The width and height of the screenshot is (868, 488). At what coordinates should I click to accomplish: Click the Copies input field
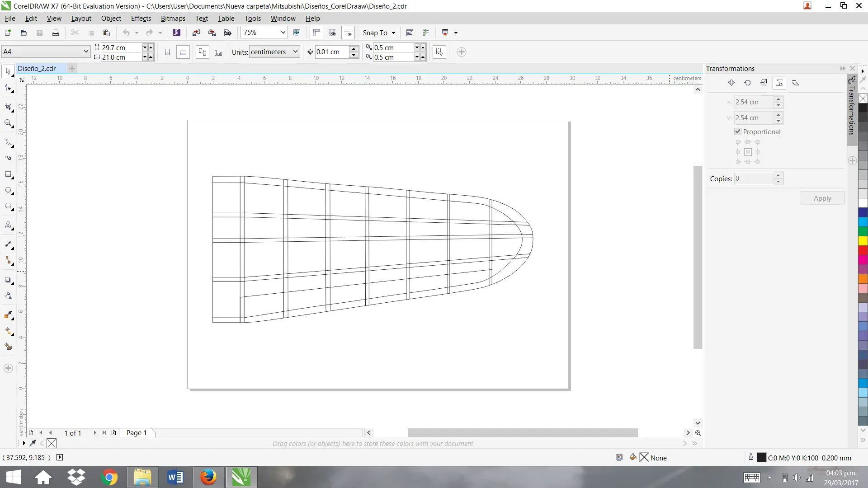[x=754, y=178]
